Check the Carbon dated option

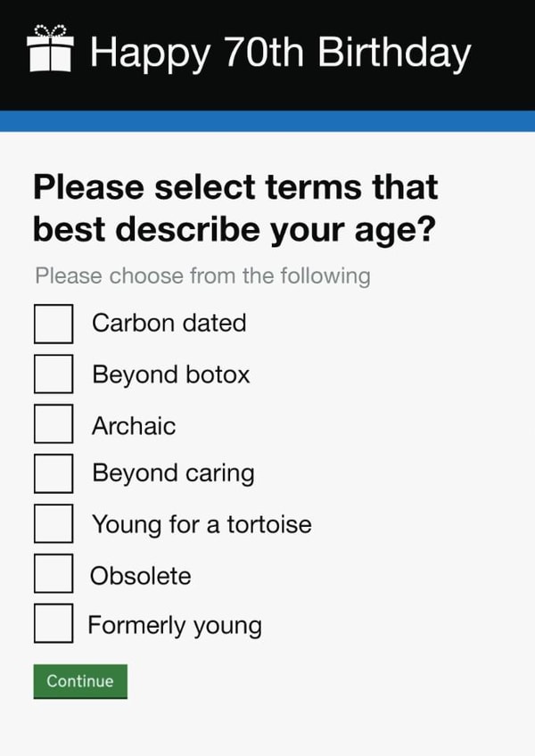pyautogui.click(x=53, y=324)
